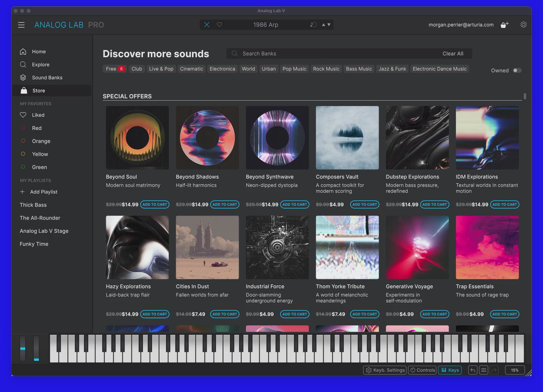Open Explore in the sidebar
This screenshot has width=543, height=392.
point(52,65)
